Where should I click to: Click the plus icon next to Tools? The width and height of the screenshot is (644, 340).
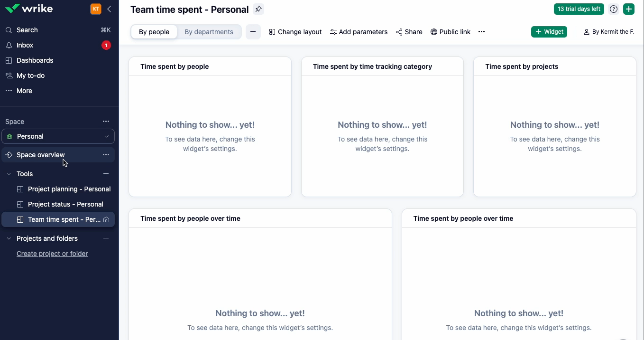(x=106, y=174)
